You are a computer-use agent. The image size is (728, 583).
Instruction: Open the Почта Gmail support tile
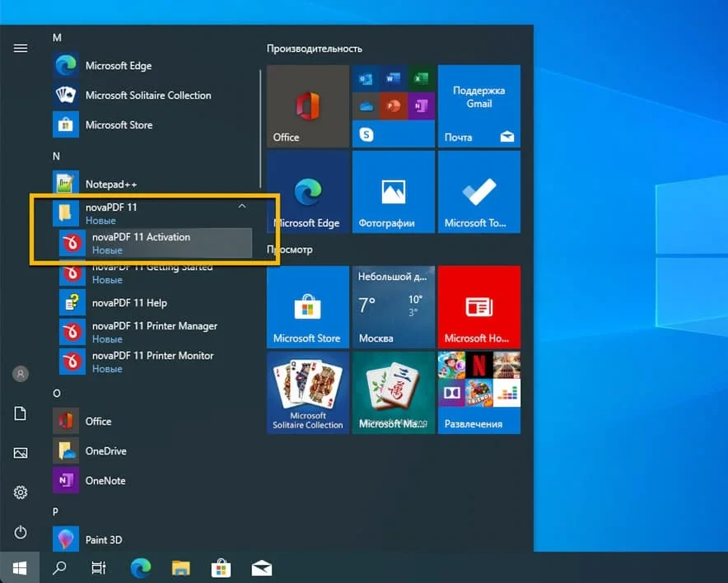tap(478, 106)
